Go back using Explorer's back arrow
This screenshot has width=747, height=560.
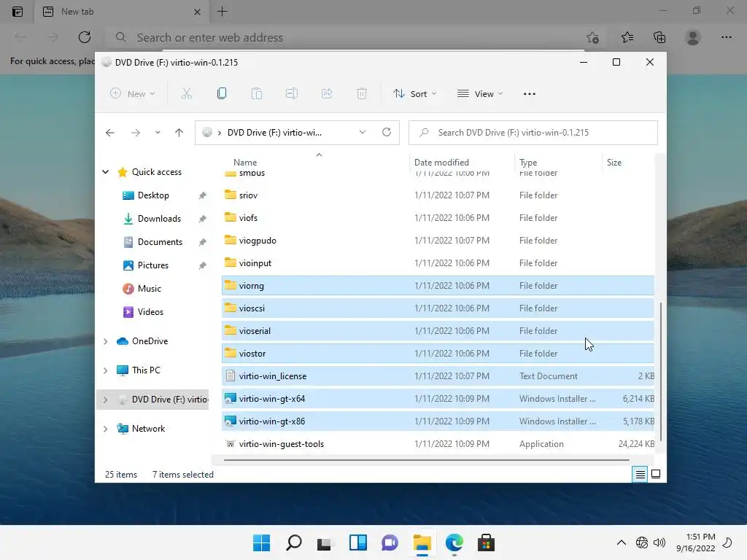click(110, 133)
